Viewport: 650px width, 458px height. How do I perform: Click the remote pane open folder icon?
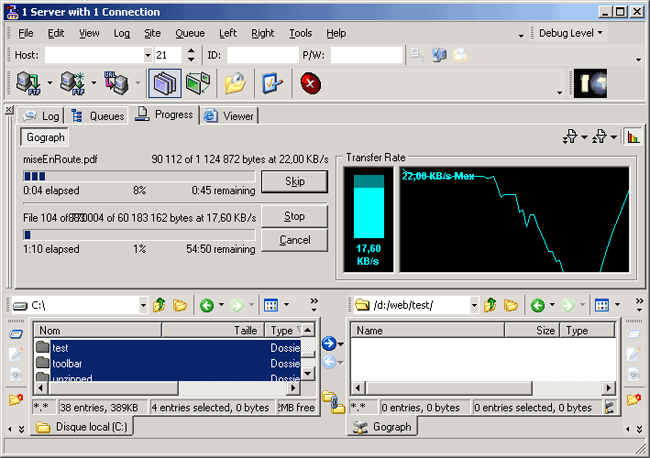(511, 305)
